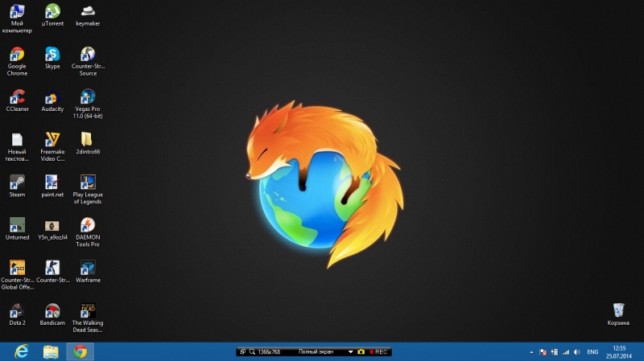Image resolution: width=644 pixels, height=361 pixels.
Task: Launch the Unturned game shortcut
Action: [17, 229]
